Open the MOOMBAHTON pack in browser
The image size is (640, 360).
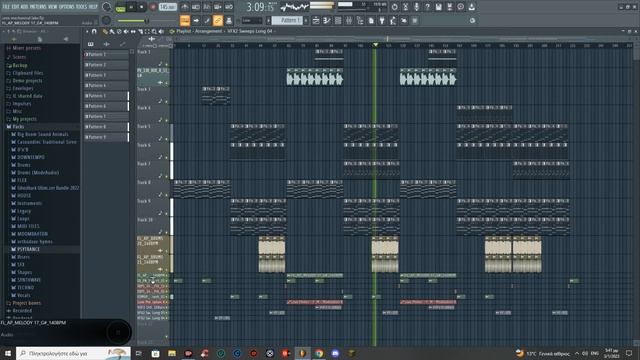tap(32, 234)
